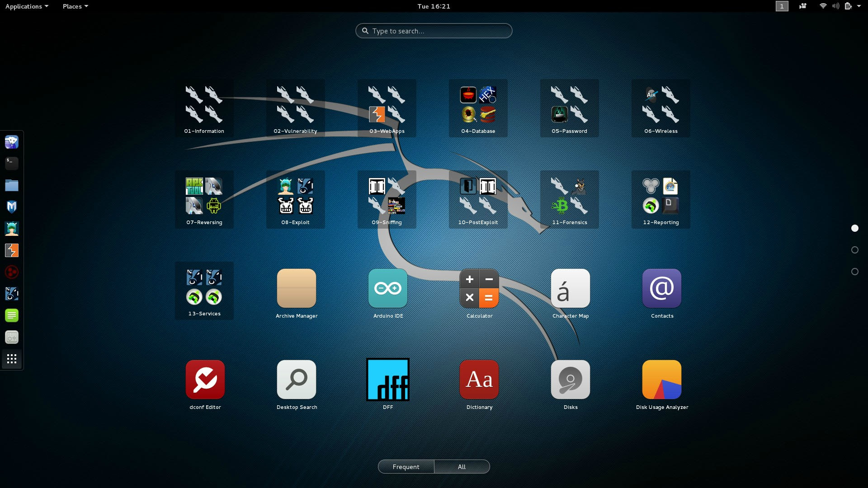This screenshot has width=868, height=488.
Task: Open system status menu arrow
Action: (x=859, y=6)
